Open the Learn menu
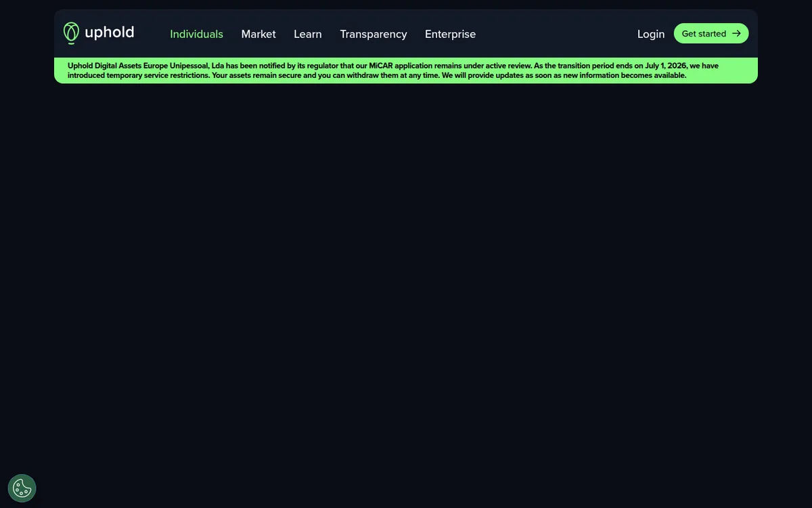This screenshot has width=812, height=508. tap(308, 34)
